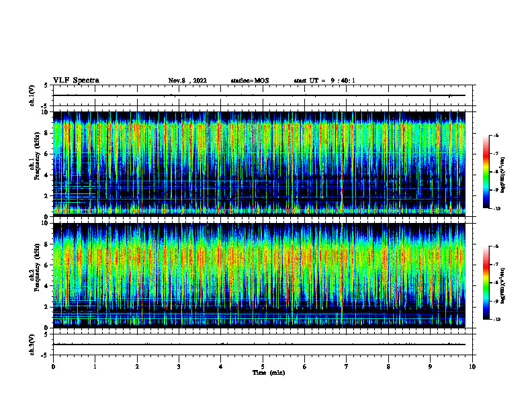Click the "VLF Spectra" title text
Viewport: 532px width, 411px height.
(76, 81)
